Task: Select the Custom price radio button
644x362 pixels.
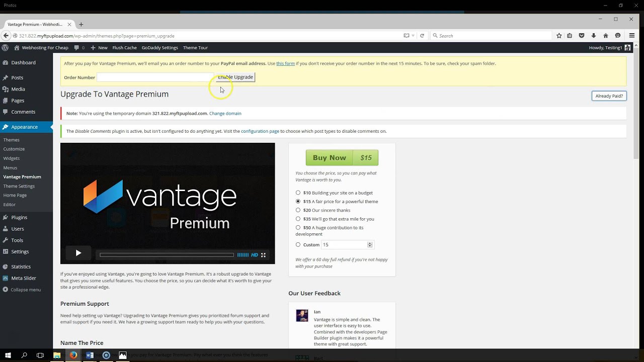Action: click(x=298, y=245)
